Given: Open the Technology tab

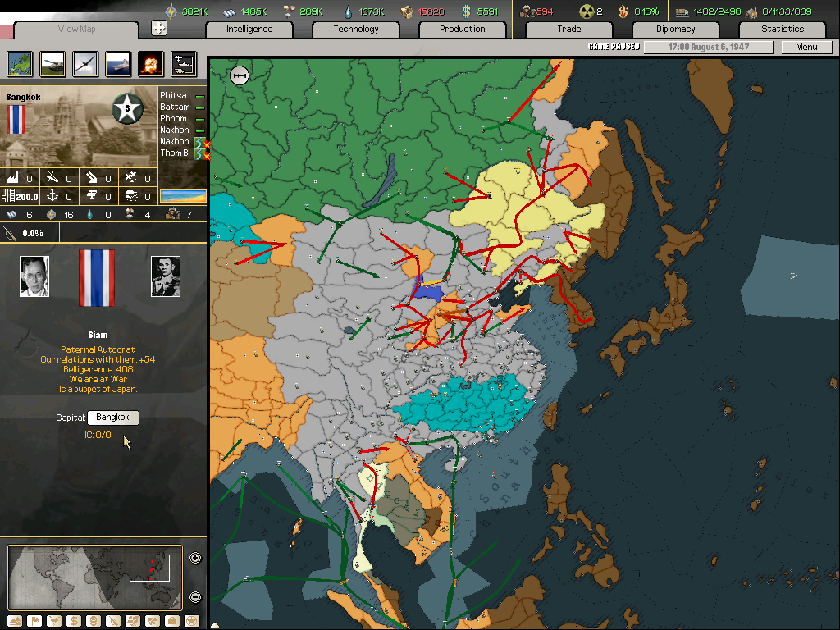Looking at the screenshot, I should [356, 30].
